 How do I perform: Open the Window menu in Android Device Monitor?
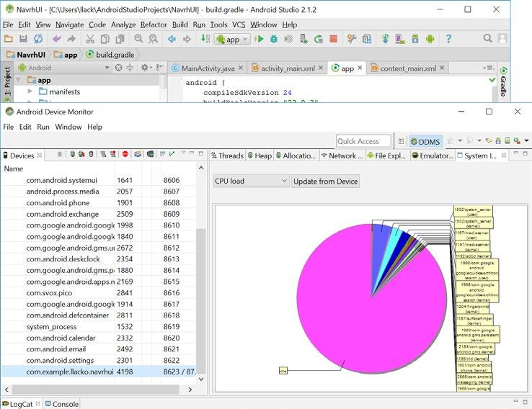pos(68,127)
